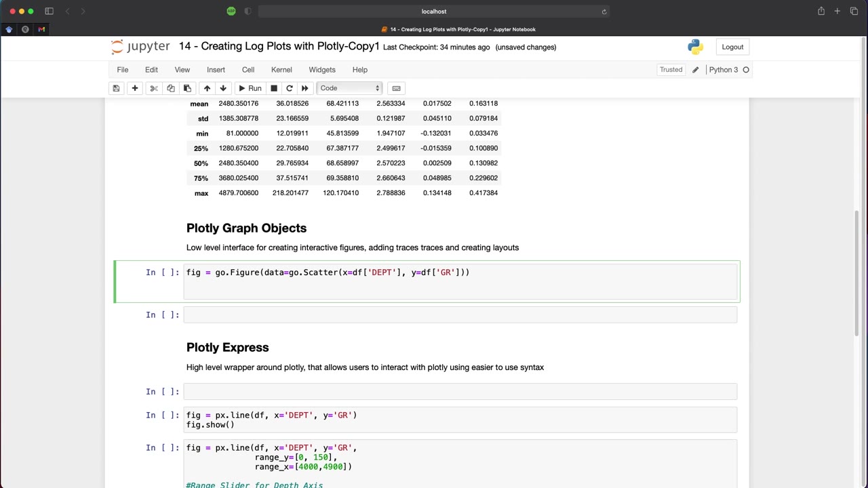Click the value 218.201477 in the max row
The width and height of the screenshot is (868, 488).
pos(290,192)
